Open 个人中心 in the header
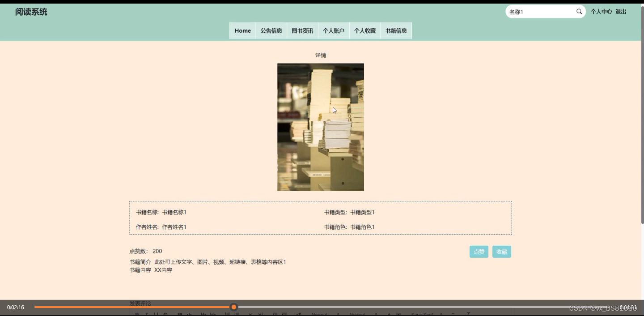Image resolution: width=644 pixels, height=316 pixels. (601, 12)
